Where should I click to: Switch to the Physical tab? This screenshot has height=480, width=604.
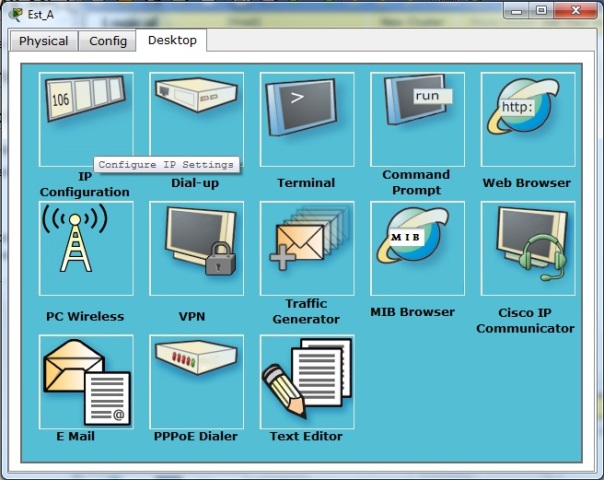43,41
